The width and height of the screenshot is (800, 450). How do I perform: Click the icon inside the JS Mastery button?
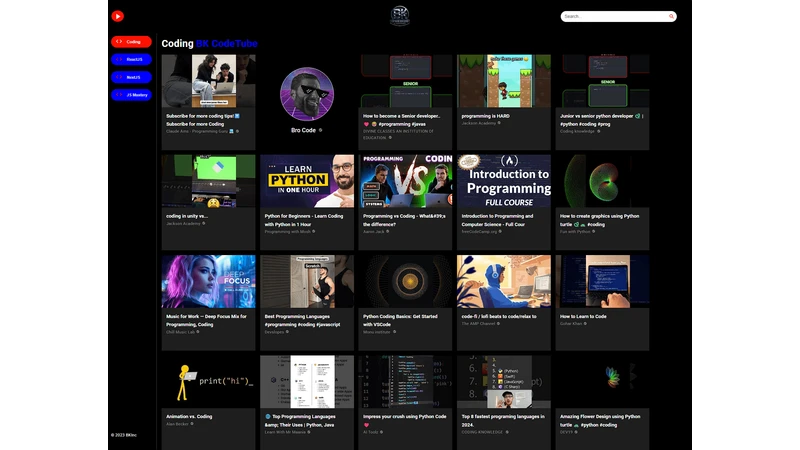118,95
